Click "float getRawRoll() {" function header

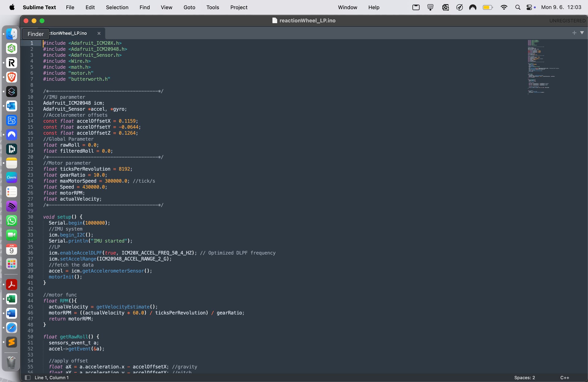71,337
